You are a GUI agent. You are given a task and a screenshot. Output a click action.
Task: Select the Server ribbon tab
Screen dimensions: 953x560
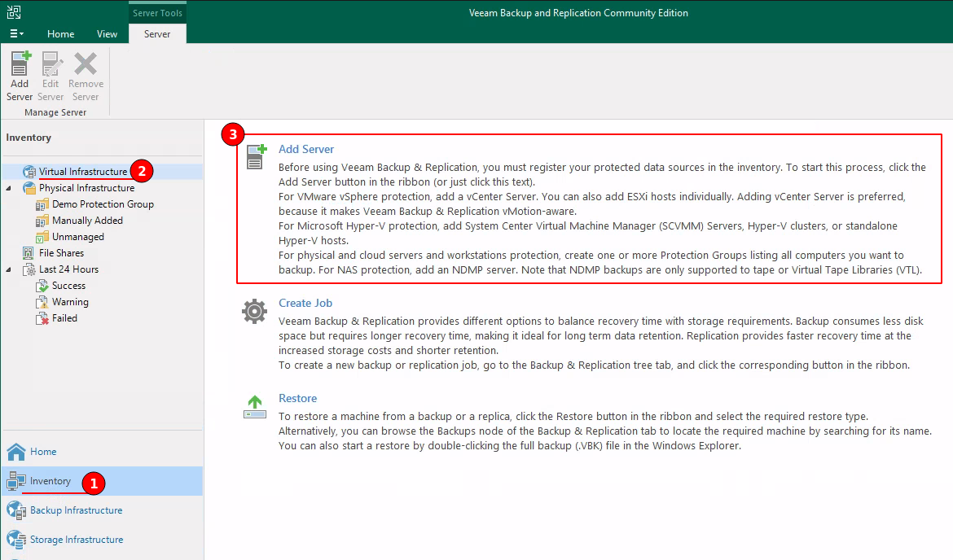pyautogui.click(x=157, y=34)
